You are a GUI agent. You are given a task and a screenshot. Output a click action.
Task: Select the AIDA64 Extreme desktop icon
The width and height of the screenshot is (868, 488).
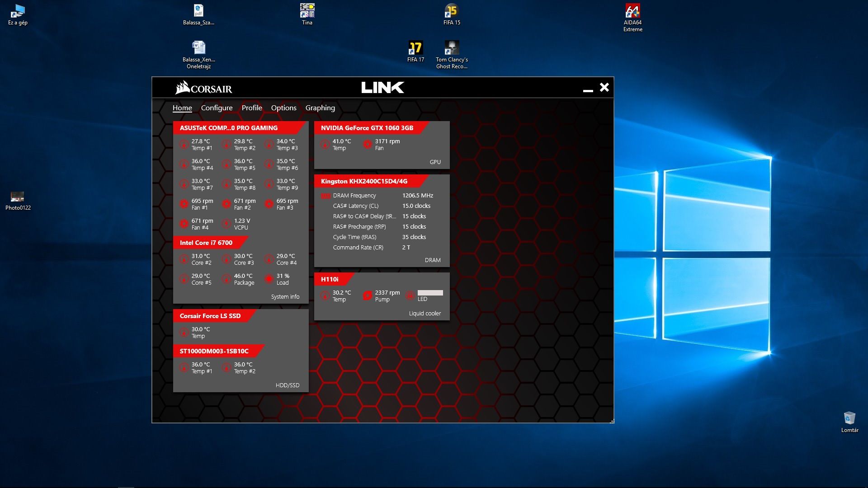point(632,18)
